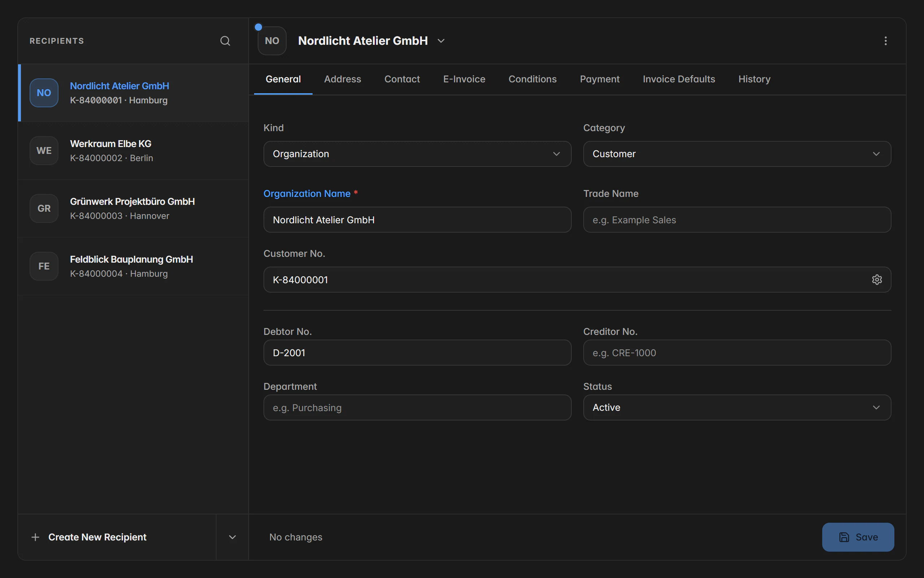Expand the chevron next to Nordlicht Atelier GmbH title
The image size is (924, 578).
441,41
